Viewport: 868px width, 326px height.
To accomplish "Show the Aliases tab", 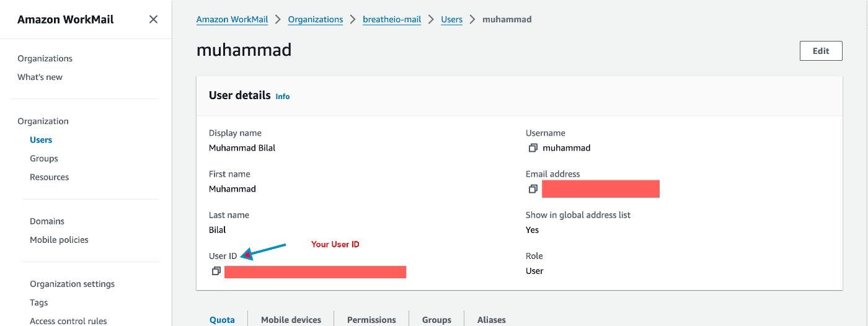I will (x=492, y=320).
